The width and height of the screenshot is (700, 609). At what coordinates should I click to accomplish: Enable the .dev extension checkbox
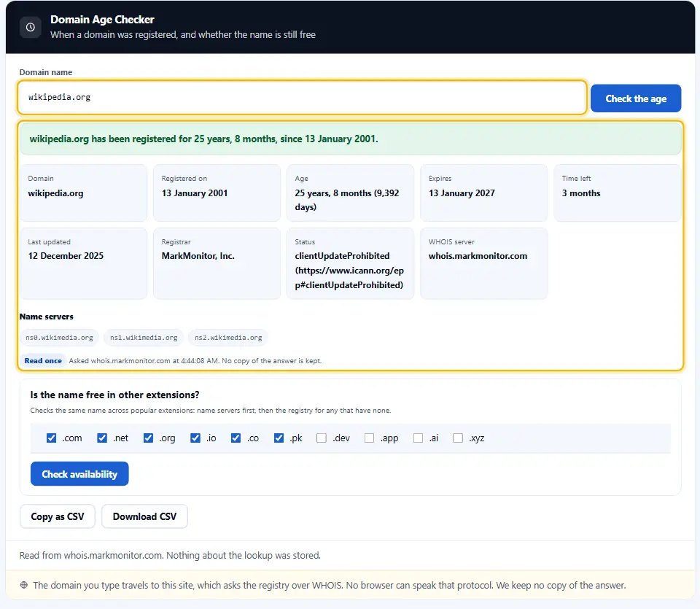pos(322,438)
